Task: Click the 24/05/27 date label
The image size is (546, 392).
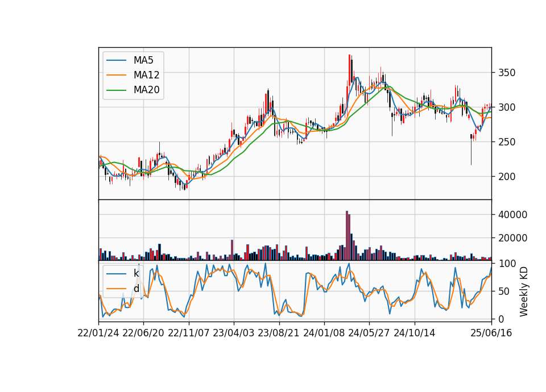Action: [369, 333]
